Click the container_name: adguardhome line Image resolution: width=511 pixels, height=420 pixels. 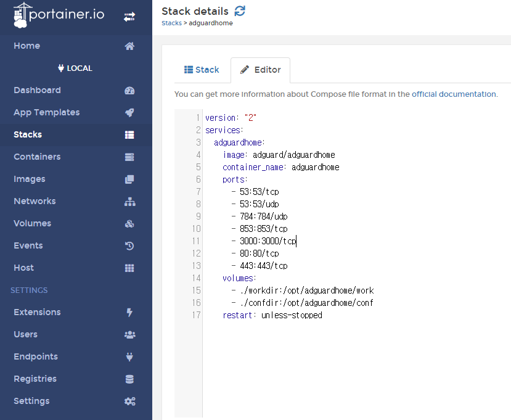click(x=281, y=167)
